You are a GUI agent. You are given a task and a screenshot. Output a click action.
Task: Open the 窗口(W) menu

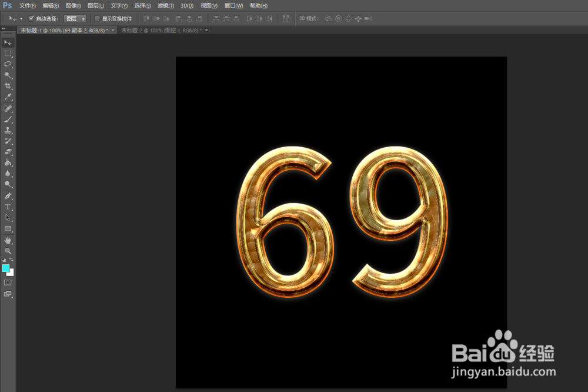(x=233, y=6)
